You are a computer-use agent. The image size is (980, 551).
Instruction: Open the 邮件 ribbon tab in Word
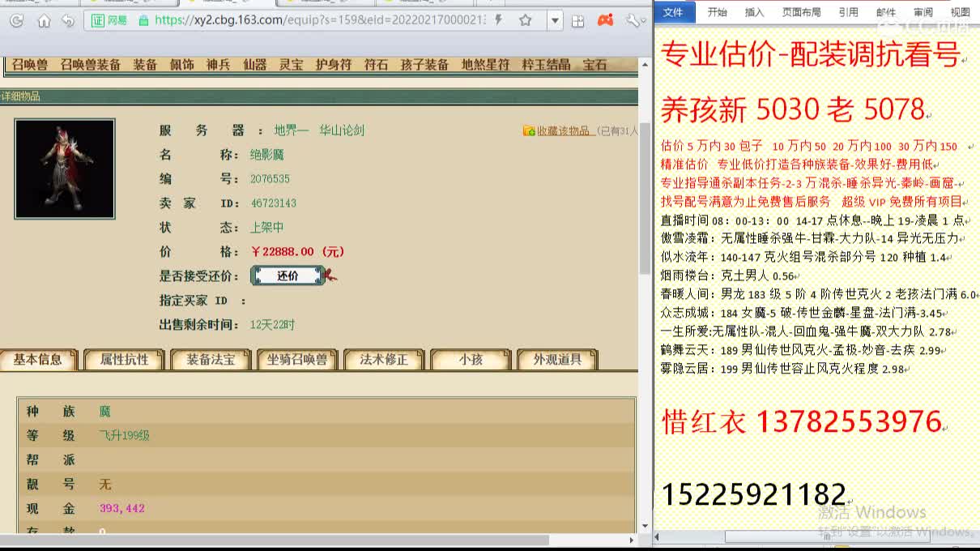coord(886,12)
